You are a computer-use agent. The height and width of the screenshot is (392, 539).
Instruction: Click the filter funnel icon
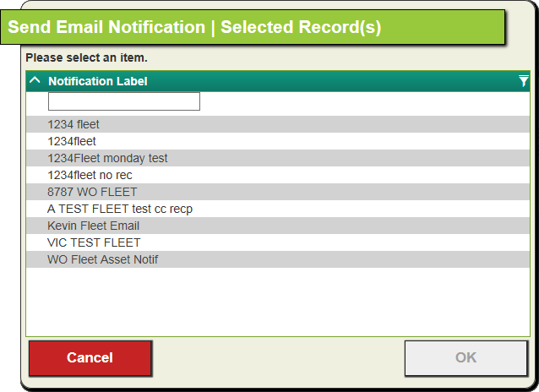pos(523,81)
